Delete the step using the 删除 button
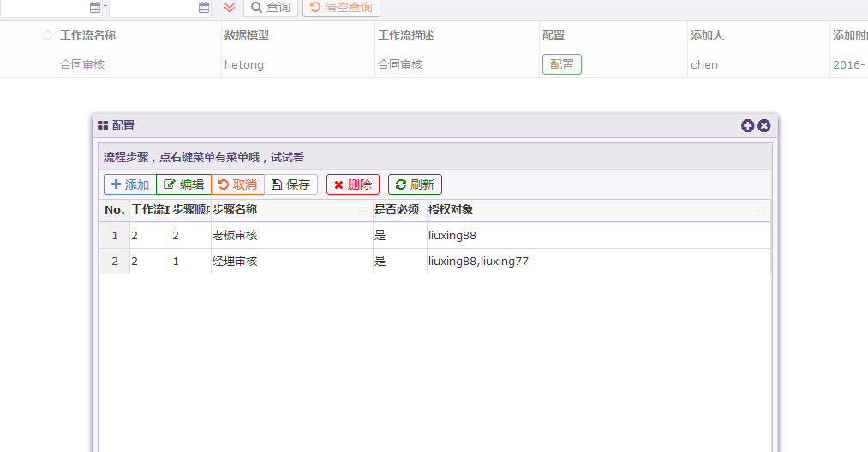 352,184
